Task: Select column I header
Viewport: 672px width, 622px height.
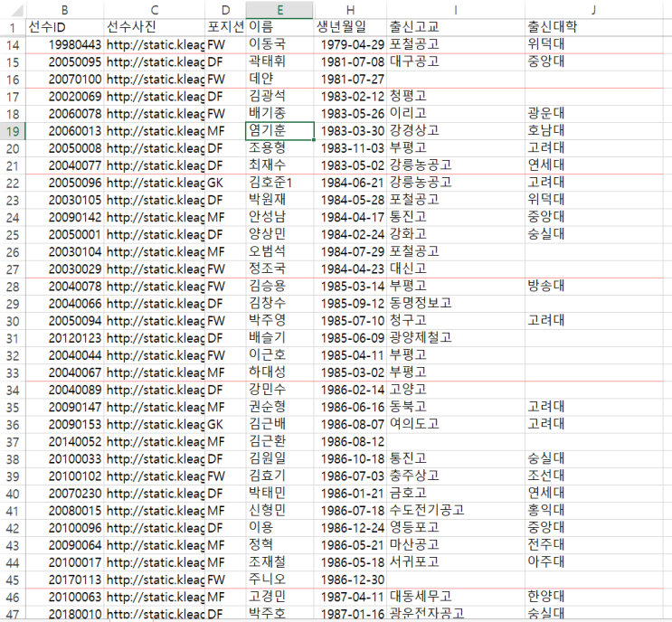Action: click(456, 9)
